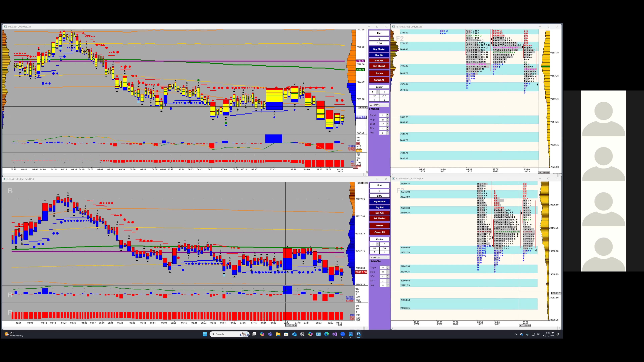Screen dimensions: 644x362
Task: Open Microsoft Store from the taskbar
Action: pos(286,334)
